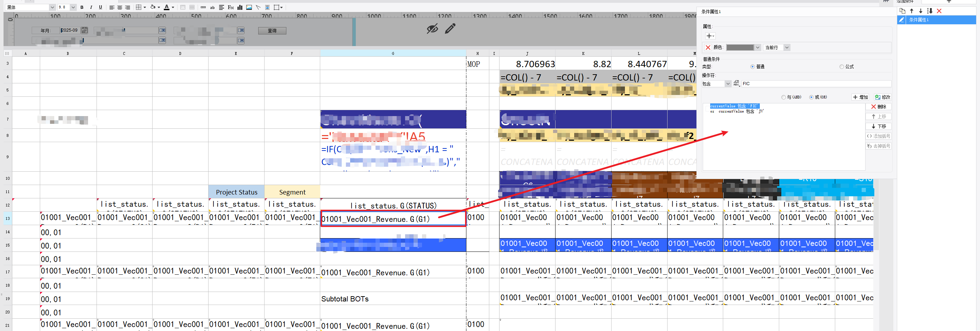Select the 公式 type radio button
The image size is (980, 331).
click(842, 66)
